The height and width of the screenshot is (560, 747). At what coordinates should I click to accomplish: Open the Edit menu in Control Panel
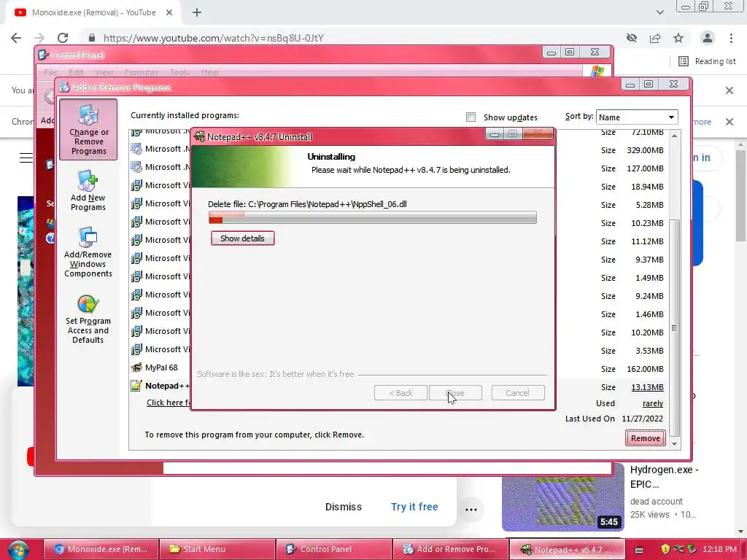[x=76, y=72]
